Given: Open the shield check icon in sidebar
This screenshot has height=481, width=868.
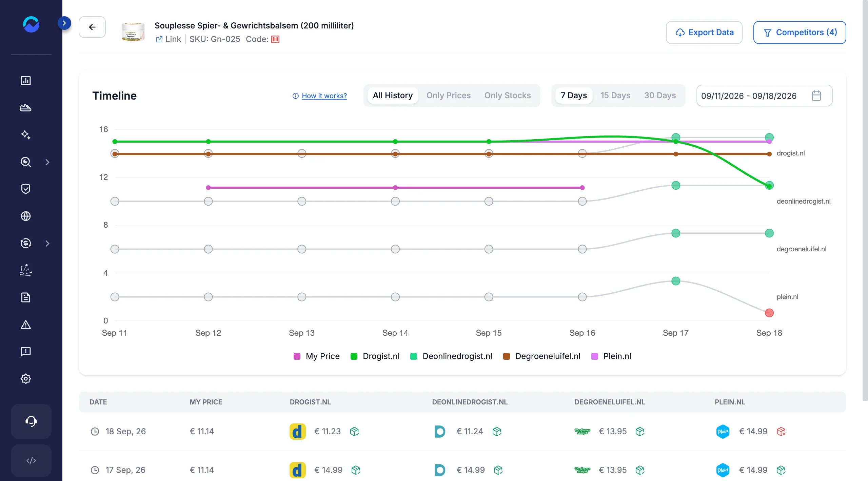Looking at the screenshot, I should pyautogui.click(x=26, y=189).
